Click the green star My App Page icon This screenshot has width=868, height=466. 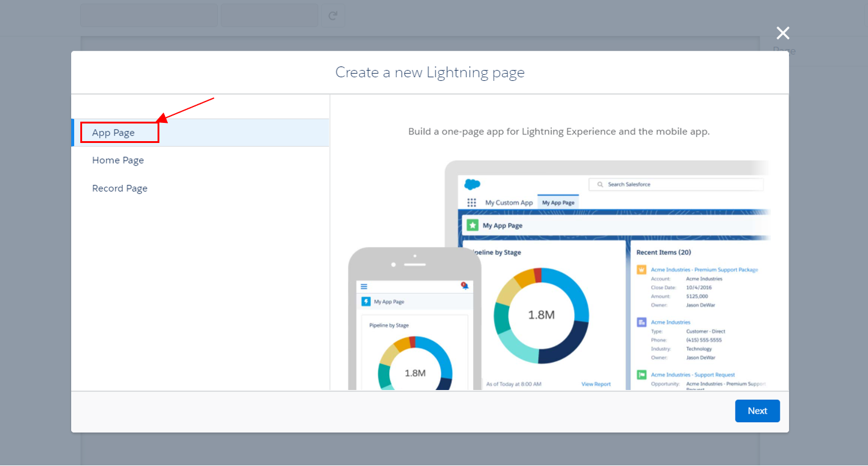coord(472,226)
